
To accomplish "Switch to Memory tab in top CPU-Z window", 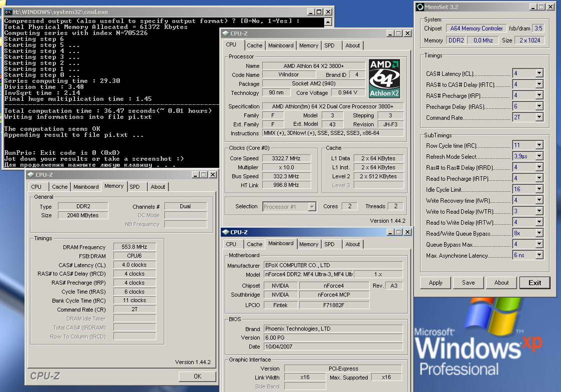I will 308,45.
